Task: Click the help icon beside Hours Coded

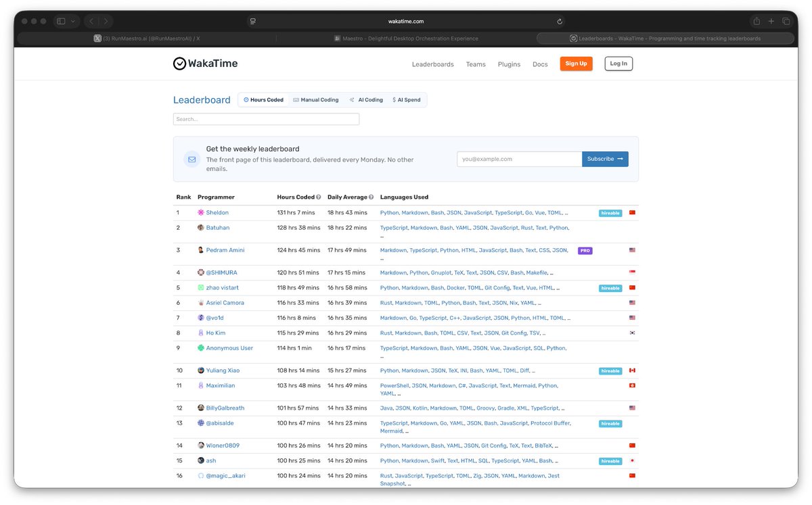Action: [x=319, y=197]
